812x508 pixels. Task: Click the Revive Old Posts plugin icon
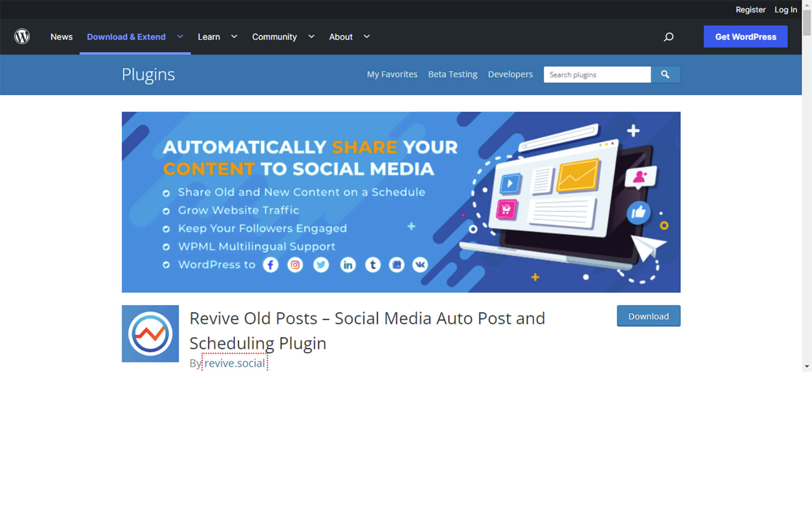(x=150, y=334)
